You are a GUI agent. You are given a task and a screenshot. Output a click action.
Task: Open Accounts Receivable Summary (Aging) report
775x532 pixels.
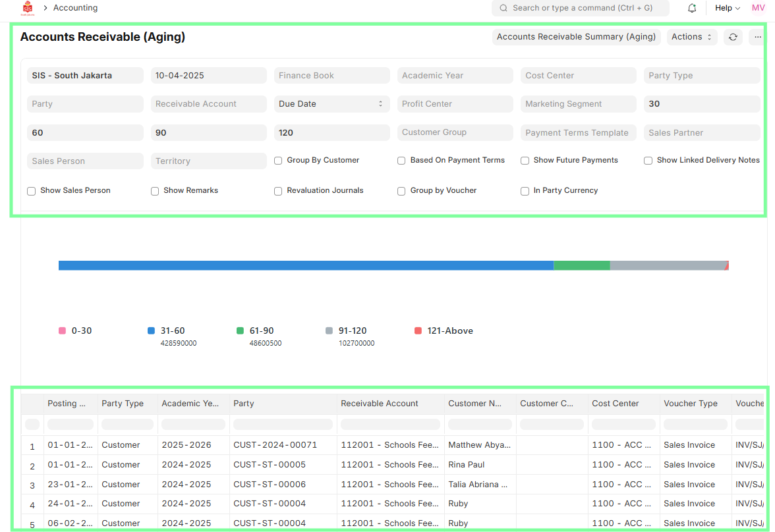click(576, 37)
